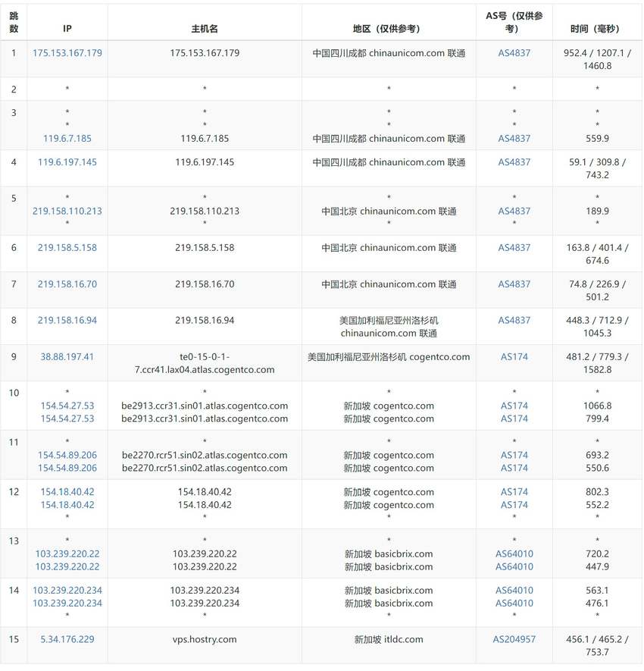Click time value 481.2 / 779.3 / 1582.8
The width and height of the screenshot is (644, 671).
(x=597, y=363)
